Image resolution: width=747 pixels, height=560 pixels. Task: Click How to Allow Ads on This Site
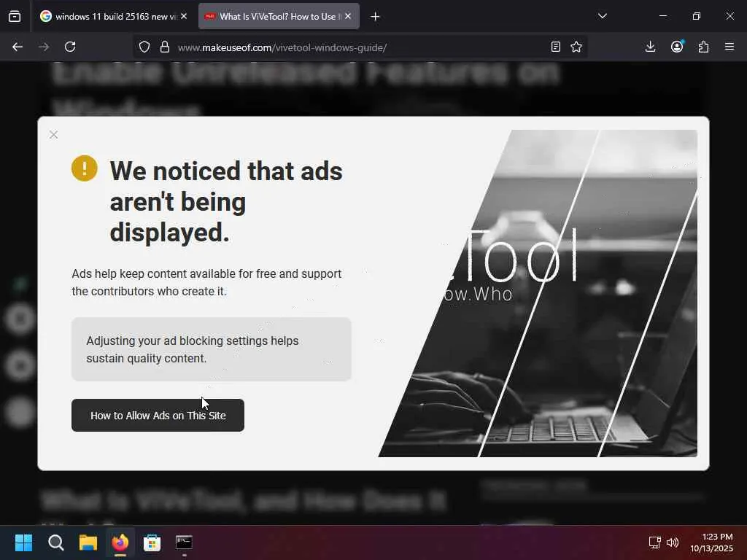click(x=158, y=415)
